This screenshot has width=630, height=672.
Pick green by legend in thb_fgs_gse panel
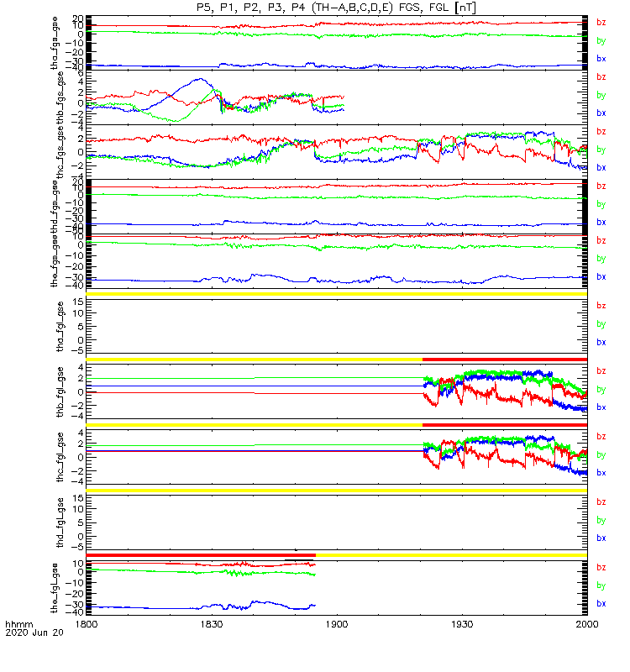pos(601,95)
